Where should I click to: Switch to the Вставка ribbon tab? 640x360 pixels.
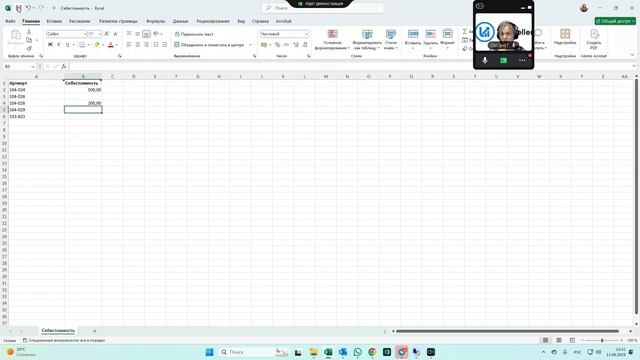tap(54, 21)
